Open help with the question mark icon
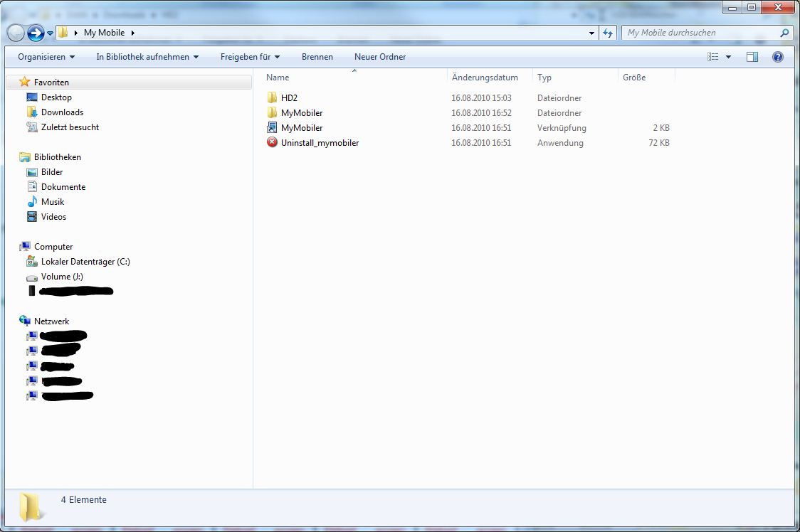Screen dimensions: 800x532 [777, 57]
